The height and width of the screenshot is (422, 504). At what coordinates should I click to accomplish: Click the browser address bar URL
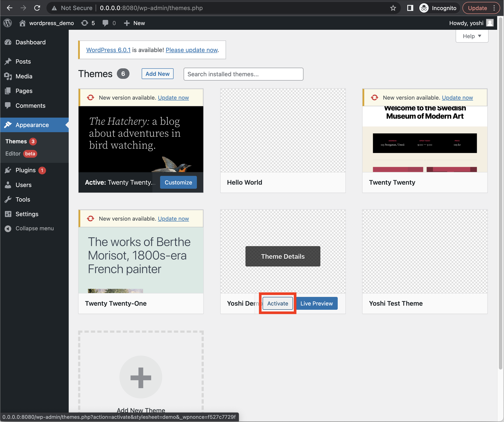tap(151, 8)
